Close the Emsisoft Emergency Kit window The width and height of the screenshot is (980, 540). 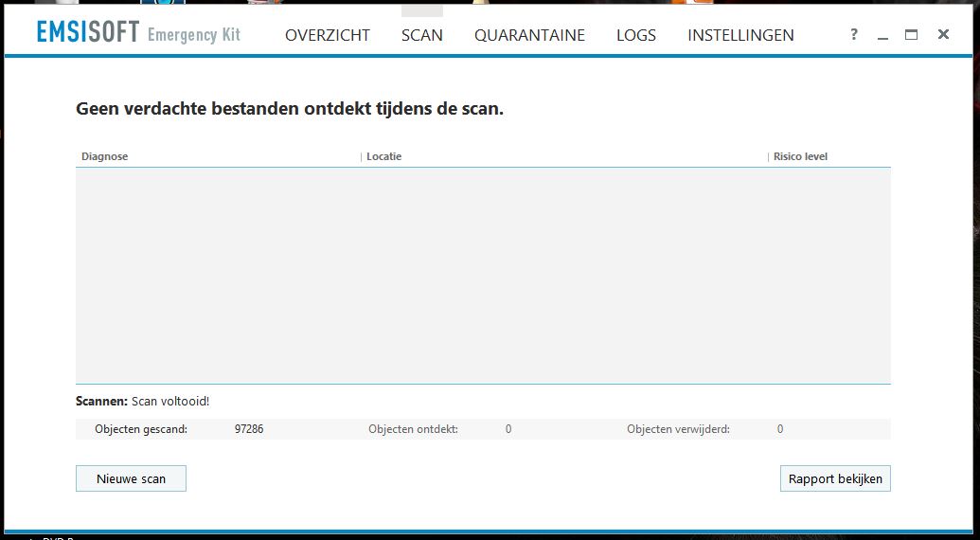coord(943,34)
